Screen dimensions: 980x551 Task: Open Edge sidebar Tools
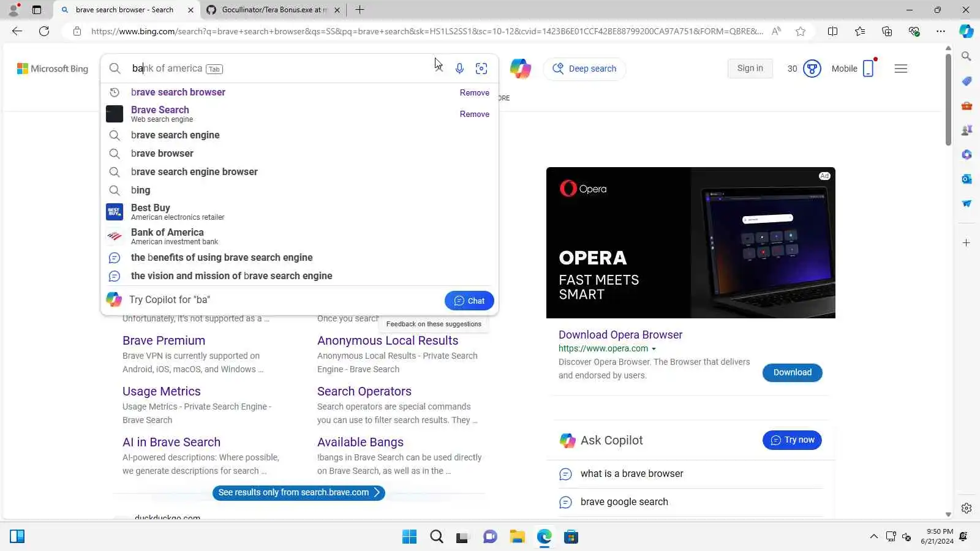coord(967,105)
